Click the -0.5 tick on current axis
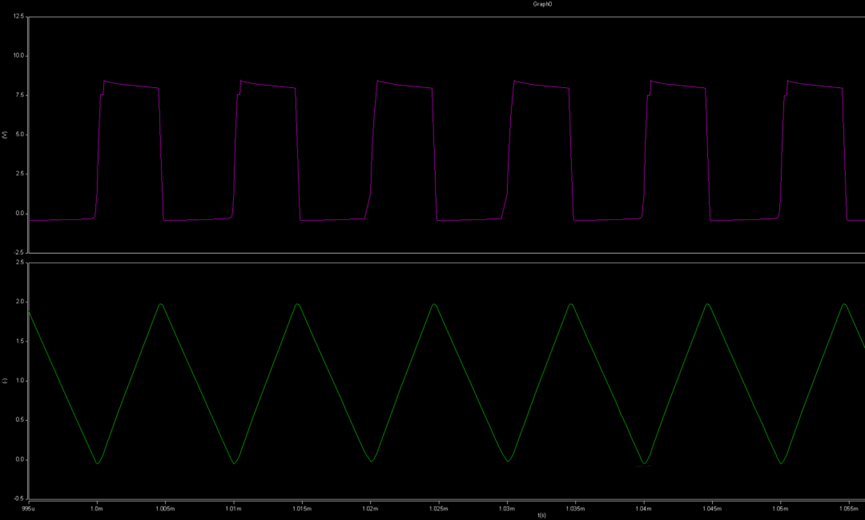 coord(20,498)
